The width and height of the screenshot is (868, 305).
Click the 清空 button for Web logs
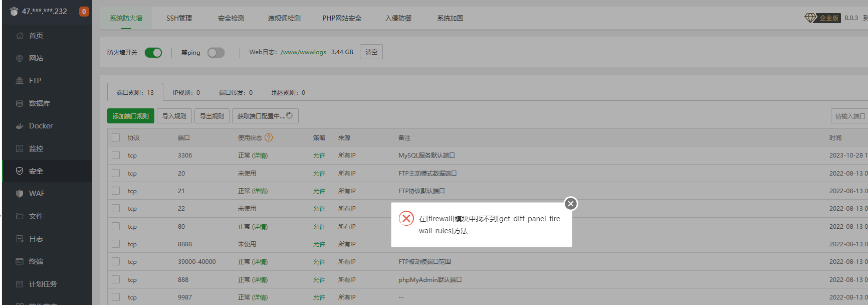(371, 52)
